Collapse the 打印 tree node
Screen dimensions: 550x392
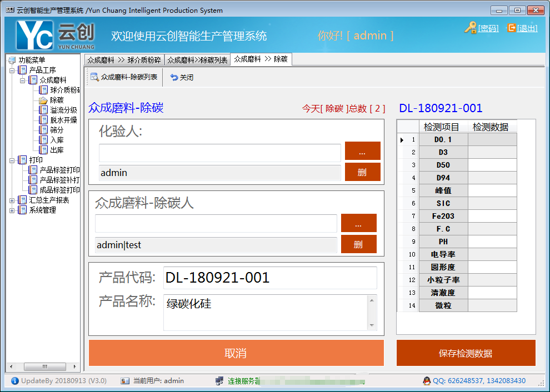click(x=12, y=160)
